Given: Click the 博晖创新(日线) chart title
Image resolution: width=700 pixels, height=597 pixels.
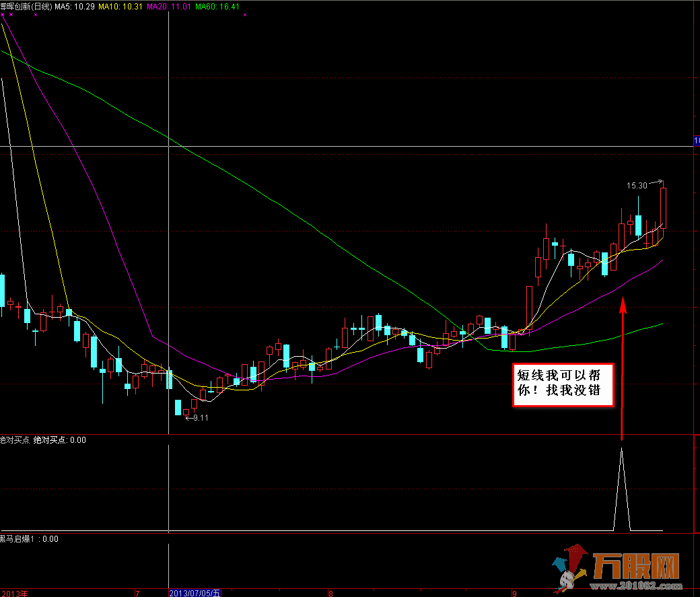Looking at the screenshot, I should tap(26, 7).
